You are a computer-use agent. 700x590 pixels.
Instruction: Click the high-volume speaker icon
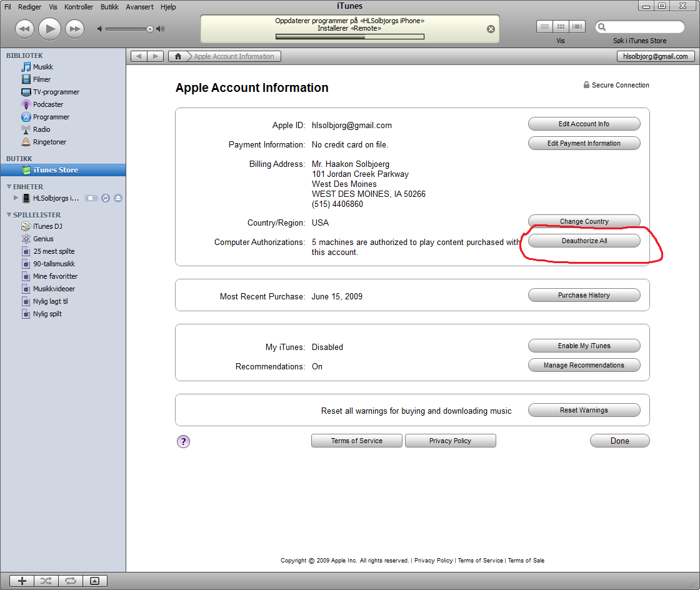pyautogui.click(x=160, y=29)
